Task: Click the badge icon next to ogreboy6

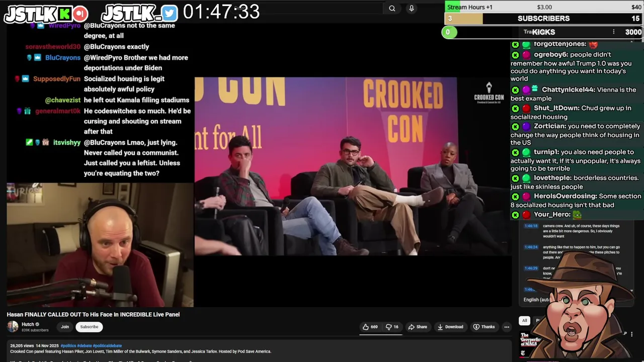Action: pos(526,54)
